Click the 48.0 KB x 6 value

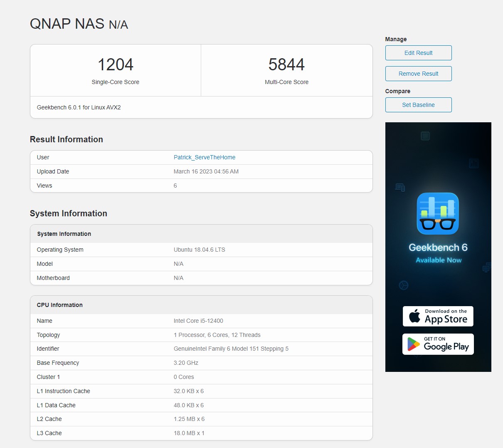pos(189,405)
